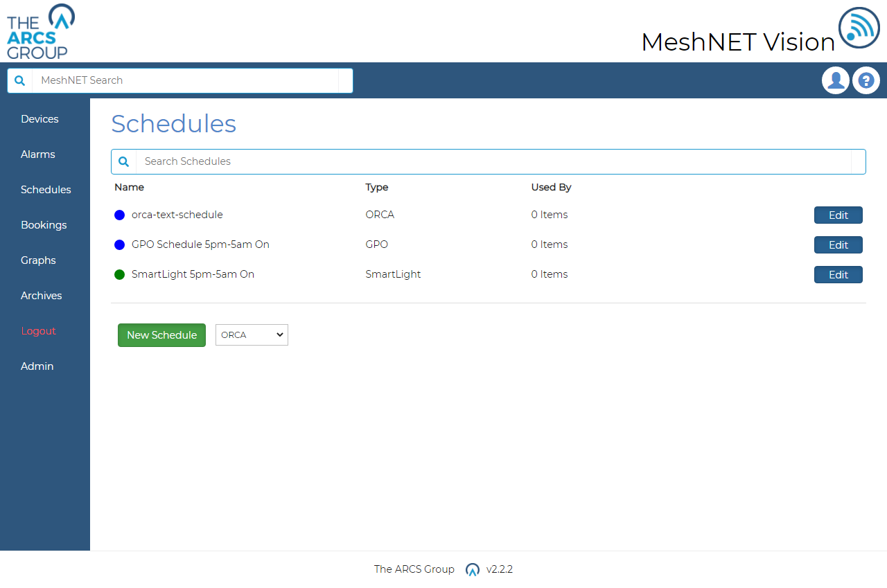Screen dimensions: 887x588
Task: Click the user profile icon
Action: [x=836, y=80]
